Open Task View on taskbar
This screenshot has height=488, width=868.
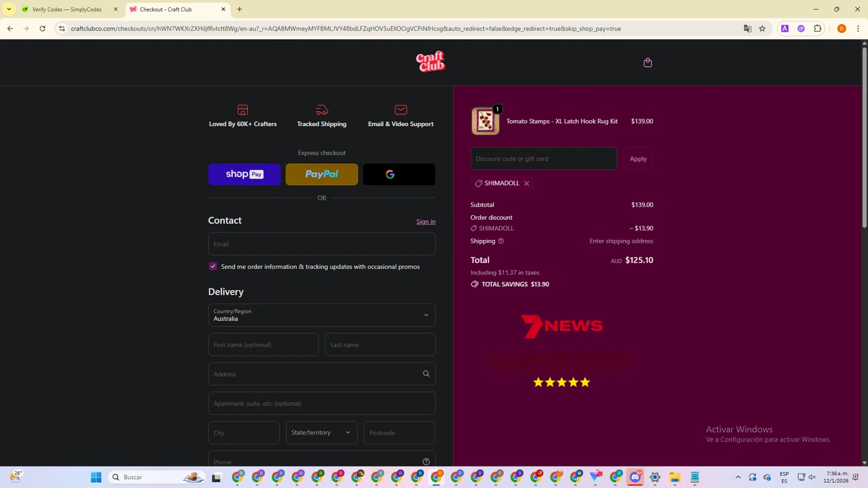pos(216,477)
